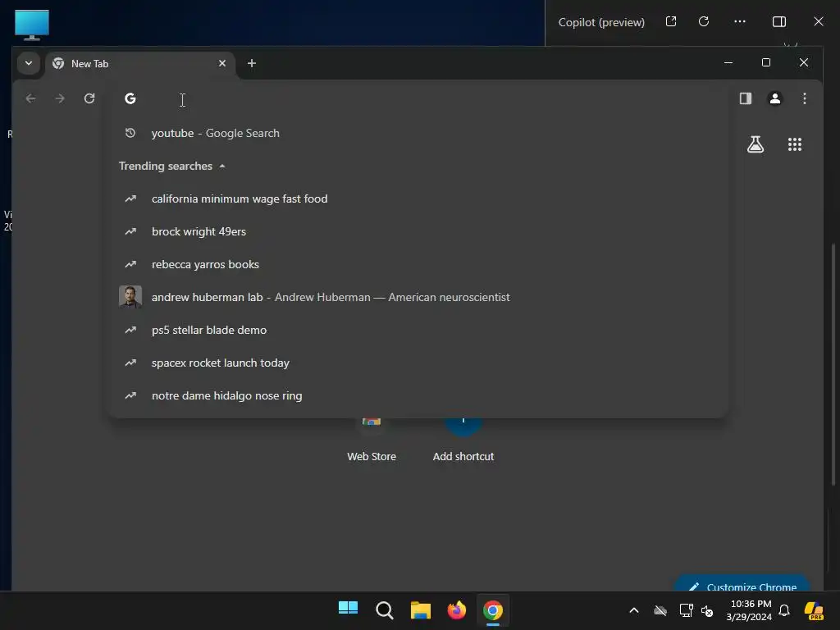Close the New Tab tab
Image resolution: width=840 pixels, height=630 pixels.
pyautogui.click(x=221, y=63)
